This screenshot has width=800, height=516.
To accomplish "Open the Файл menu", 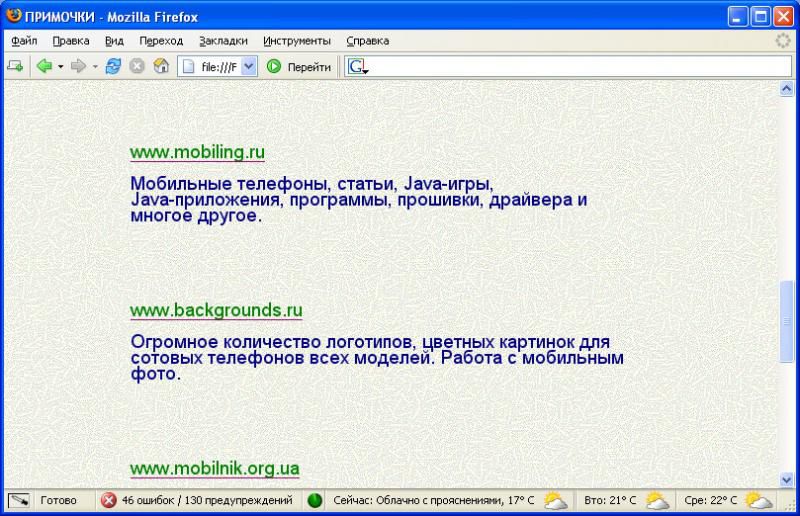I will tap(24, 41).
